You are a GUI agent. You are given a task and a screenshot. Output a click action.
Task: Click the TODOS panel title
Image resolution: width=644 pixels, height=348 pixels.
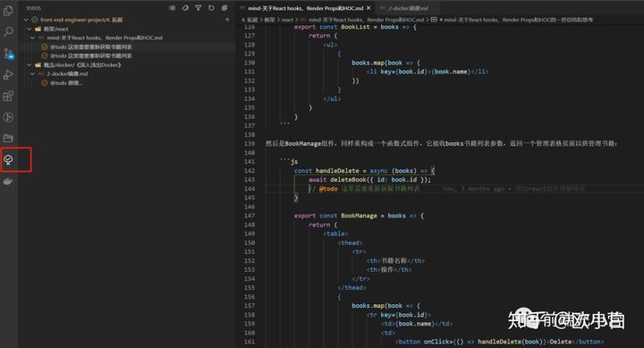(33, 8)
